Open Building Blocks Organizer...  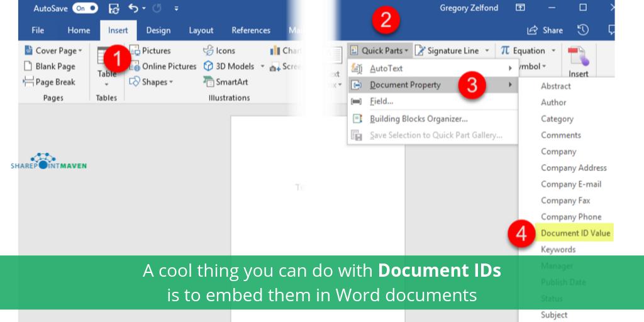coord(433,119)
